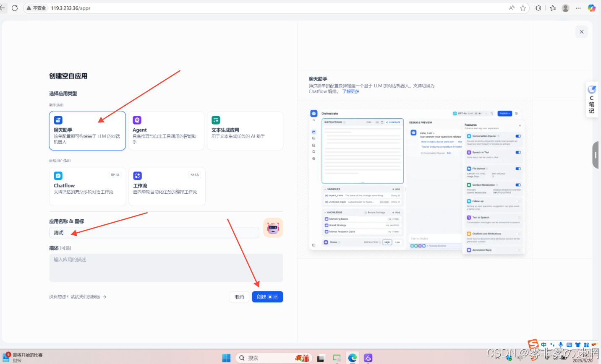
Task: Select the Chatflow BETA app type card
Action: [x=87, y=186]
